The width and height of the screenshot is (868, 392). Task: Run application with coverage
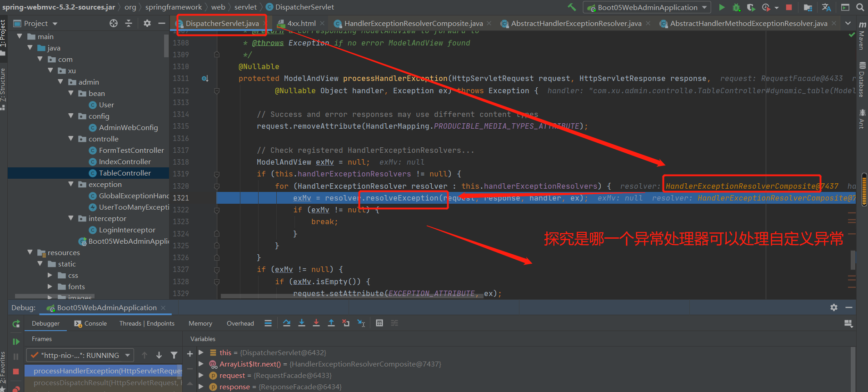pyautogui.click(x=751, y=7)
